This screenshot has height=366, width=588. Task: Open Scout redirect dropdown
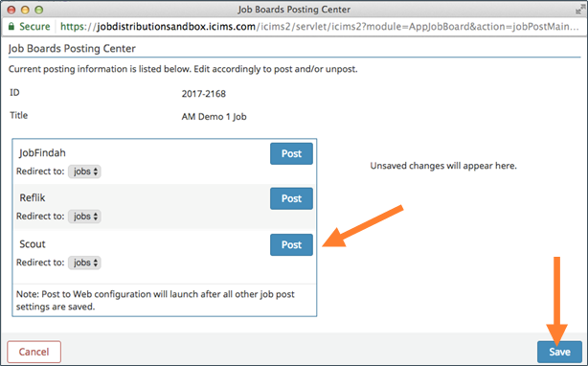point(84,263)
